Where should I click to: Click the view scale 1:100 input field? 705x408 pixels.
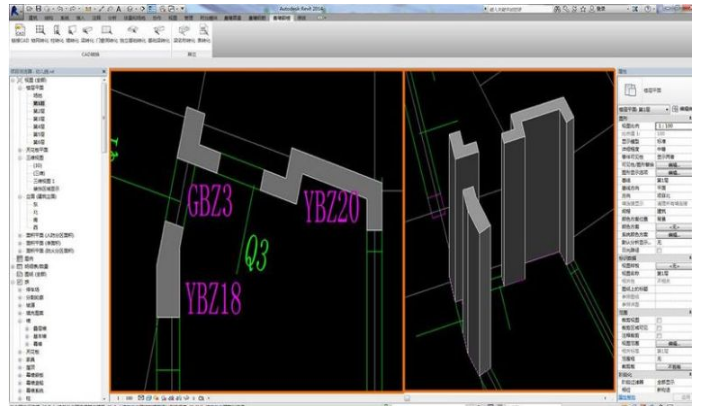click(673, 126)
